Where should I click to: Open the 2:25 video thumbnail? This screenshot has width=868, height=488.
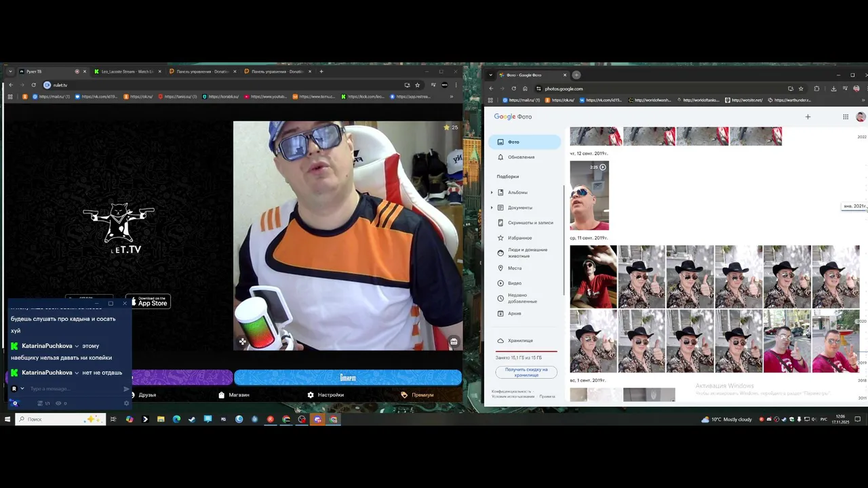[x=589, y=195]
